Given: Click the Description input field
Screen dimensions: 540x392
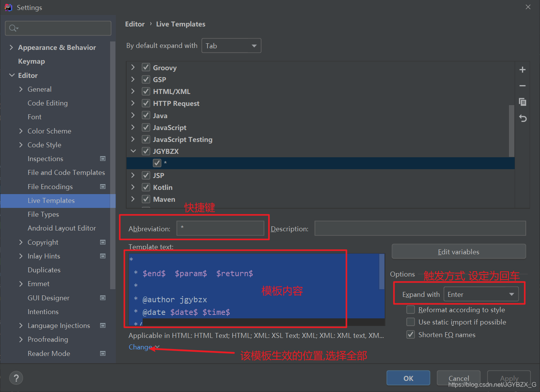Looking at the screenshot, I should coord(420,228).
